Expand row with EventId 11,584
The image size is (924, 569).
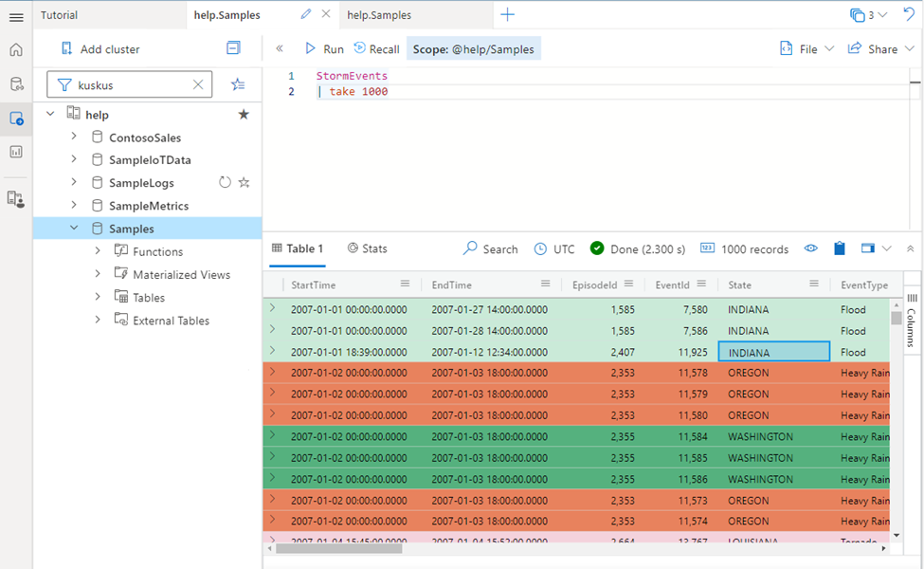coord(272,435)
